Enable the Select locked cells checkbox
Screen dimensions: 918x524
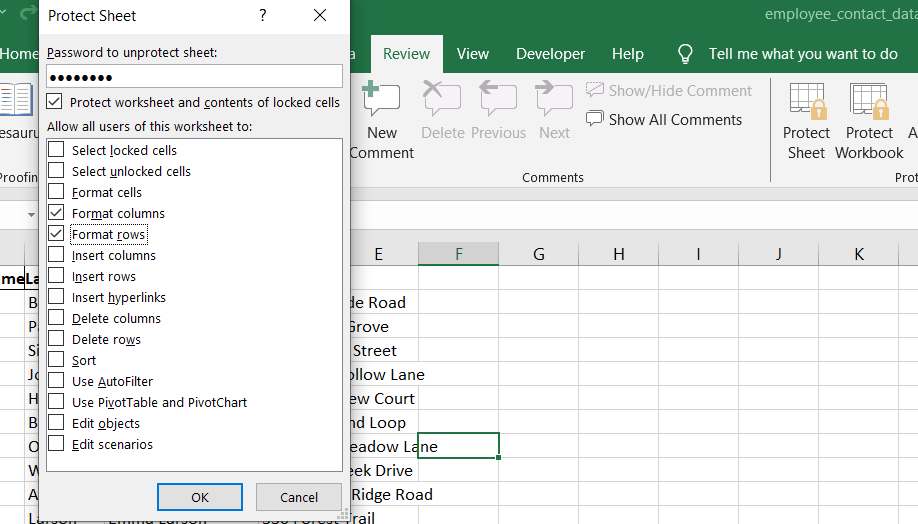coord(56,150)
